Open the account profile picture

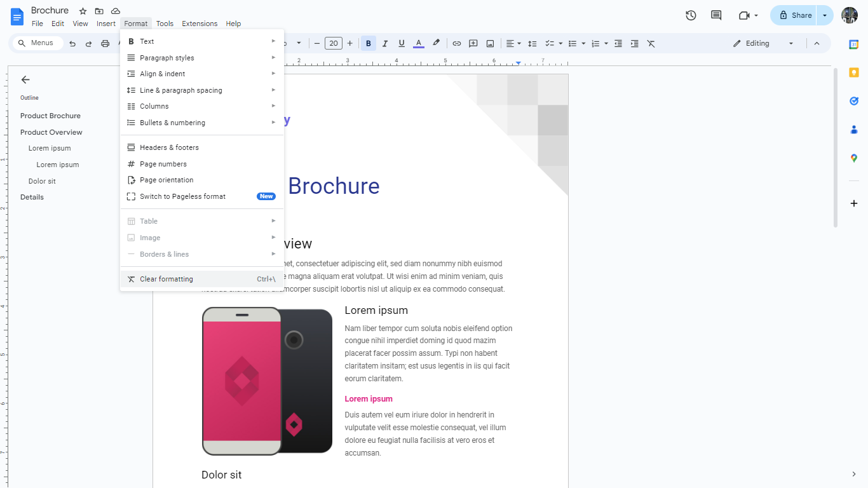[x=850, y=15]
